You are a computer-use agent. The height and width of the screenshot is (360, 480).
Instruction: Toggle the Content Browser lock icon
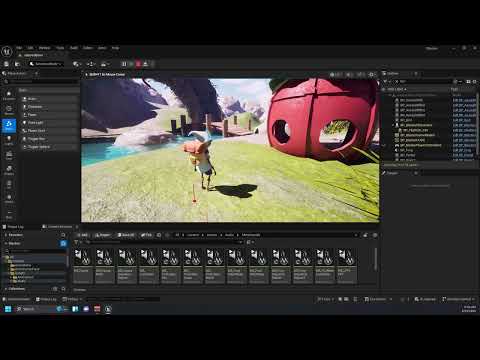[365, 235]
